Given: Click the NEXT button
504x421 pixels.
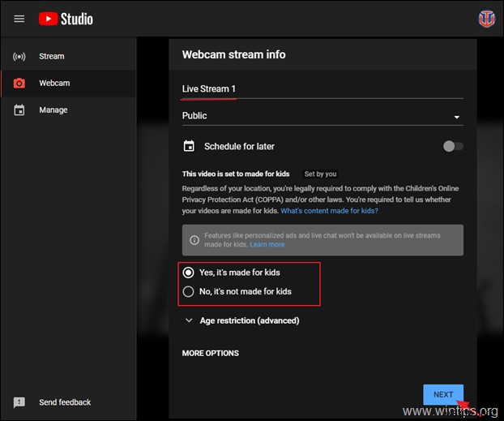Looking at the screenshot, I should pyautogui.click(x=443, y=394).
